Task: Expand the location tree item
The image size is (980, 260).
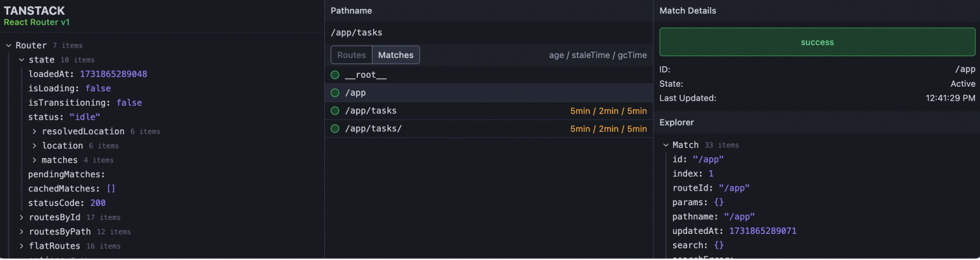Action: (35, 146)
